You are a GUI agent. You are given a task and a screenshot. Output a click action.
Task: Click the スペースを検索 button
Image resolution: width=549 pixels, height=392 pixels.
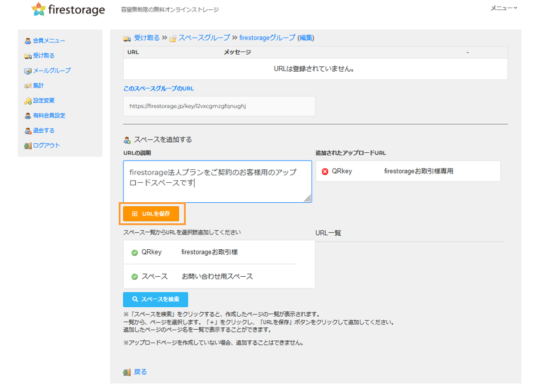155,299
